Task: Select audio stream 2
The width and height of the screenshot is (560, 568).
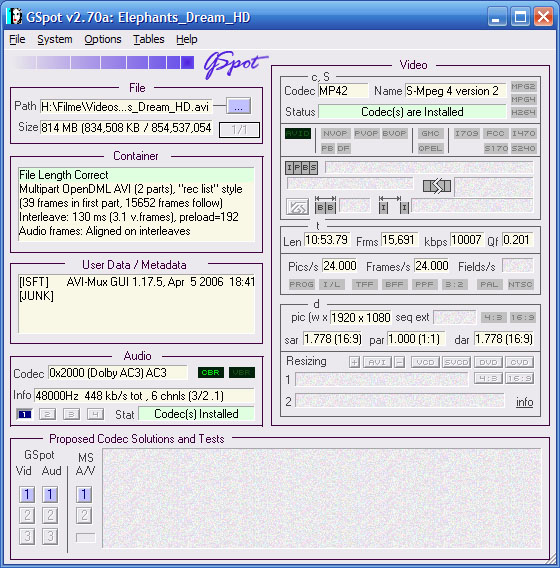Action: click(x=47, y=414)
